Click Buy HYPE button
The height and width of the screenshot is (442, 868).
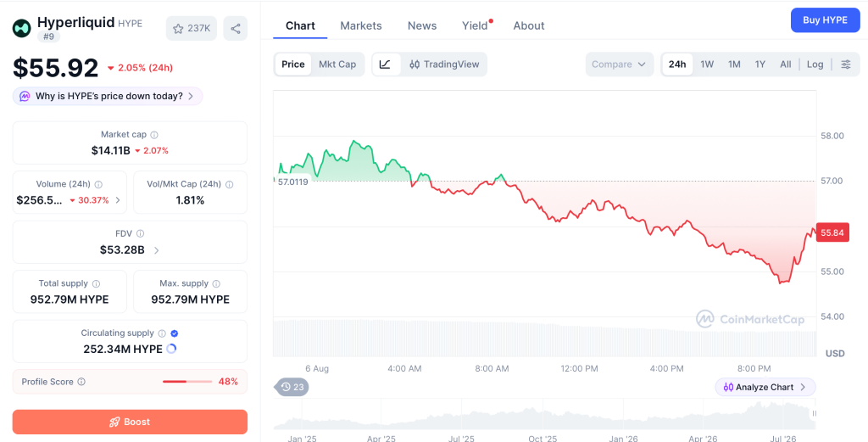click(x=825, y=20)
